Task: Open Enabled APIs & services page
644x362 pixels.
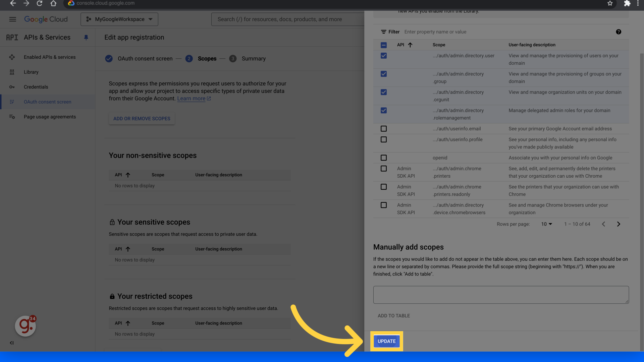Action: (x=50, y=57)
